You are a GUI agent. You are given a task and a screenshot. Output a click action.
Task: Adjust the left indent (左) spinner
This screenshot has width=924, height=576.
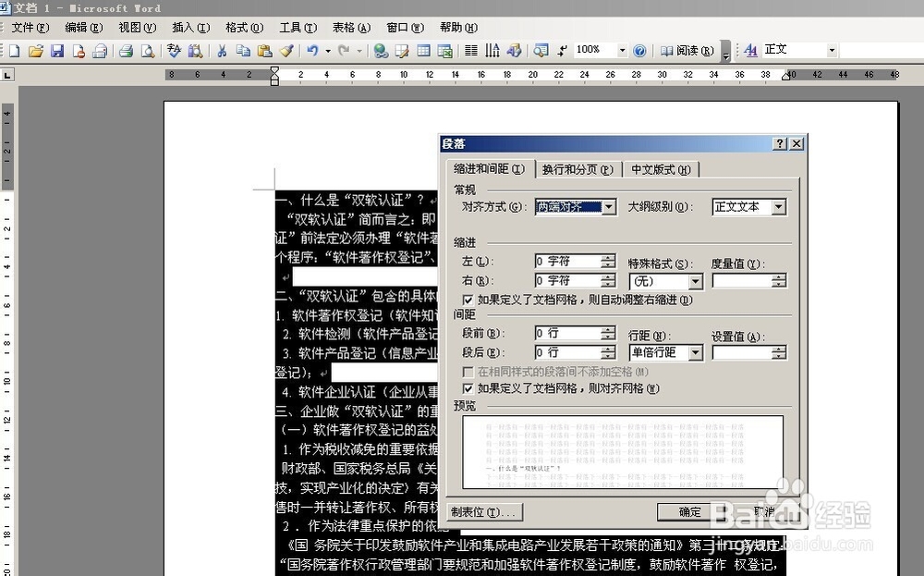pyautogui.click(x=608, y=261)
